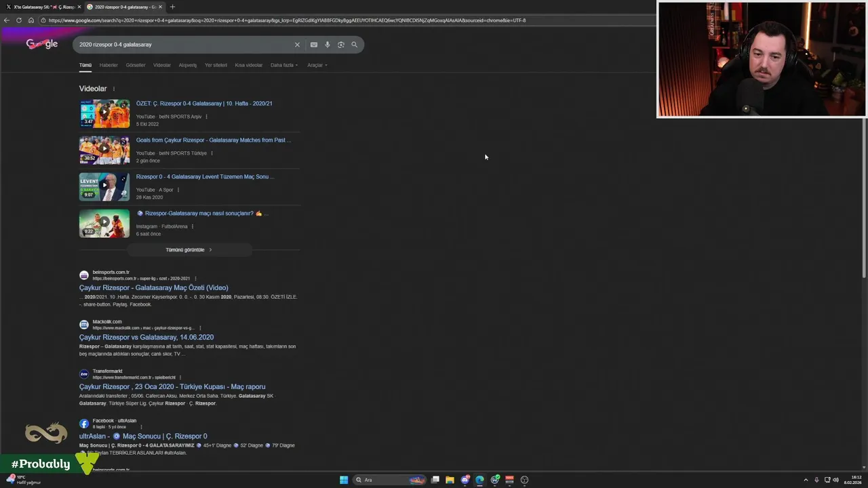Open options dots for A Spor video
This screenshot has height=488, width=868.
178,190
